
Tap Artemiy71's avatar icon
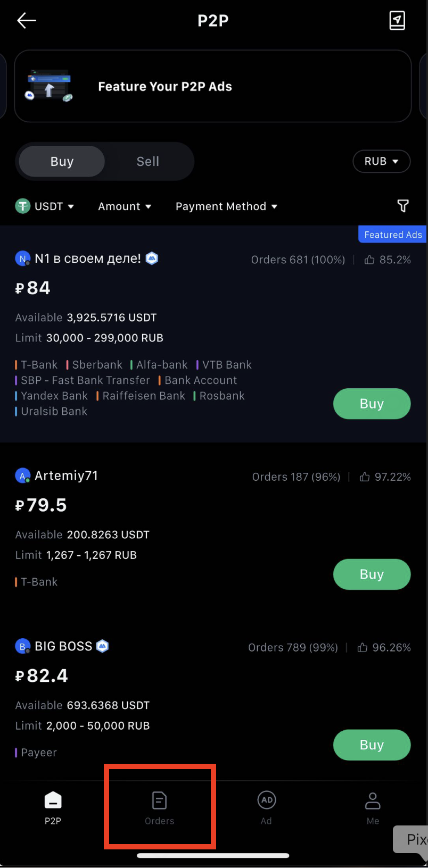[22, 476]
